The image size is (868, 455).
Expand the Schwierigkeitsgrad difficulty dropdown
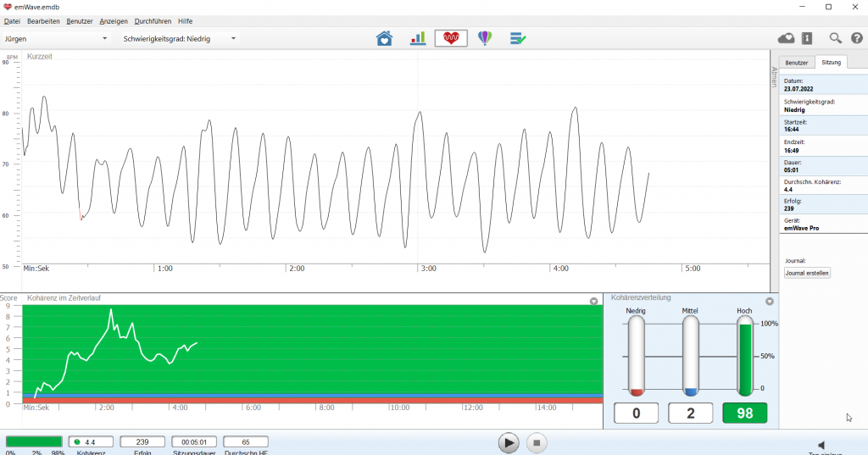179,39
